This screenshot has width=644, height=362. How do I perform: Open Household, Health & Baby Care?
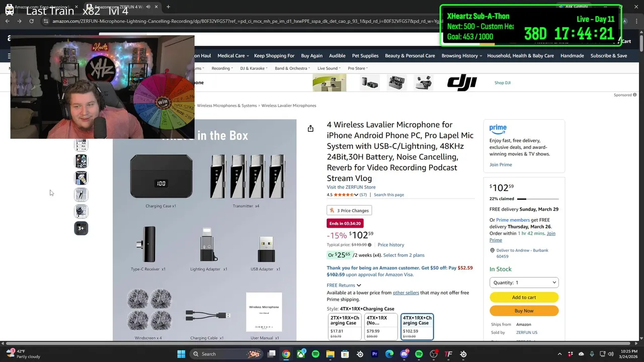pyautogui.click(x=520, y=56)
